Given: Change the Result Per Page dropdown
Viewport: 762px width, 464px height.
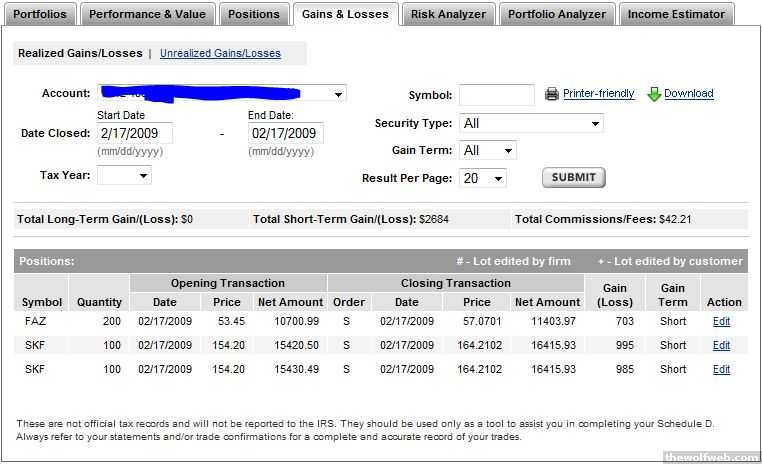Looking at the screenshot, I should pos(483,178).
